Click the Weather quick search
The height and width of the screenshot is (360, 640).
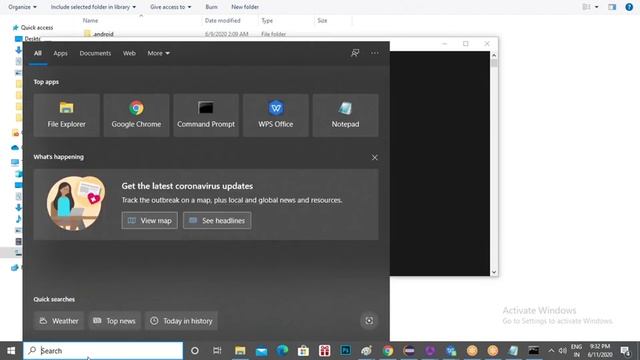coord(59,321)
